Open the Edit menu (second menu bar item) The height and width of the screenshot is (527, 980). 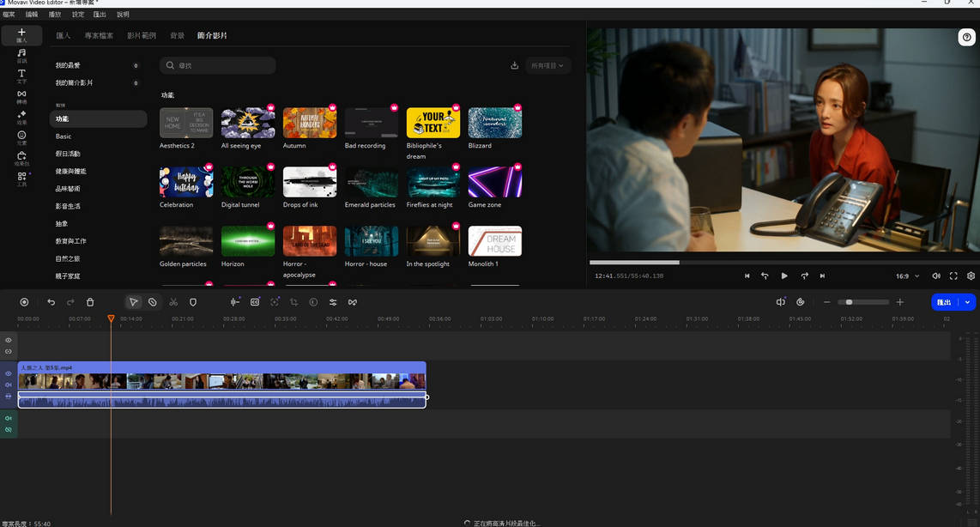(32, 14)
